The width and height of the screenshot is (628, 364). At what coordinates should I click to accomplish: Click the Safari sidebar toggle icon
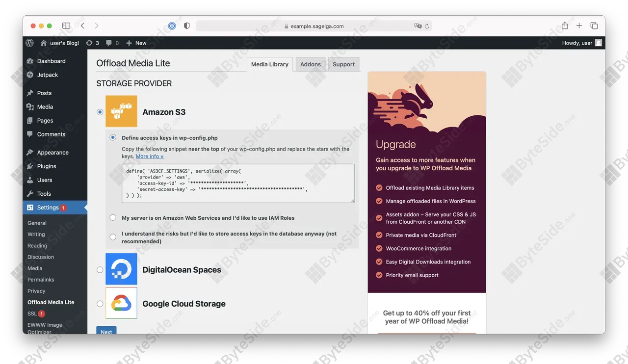(66, 26)
